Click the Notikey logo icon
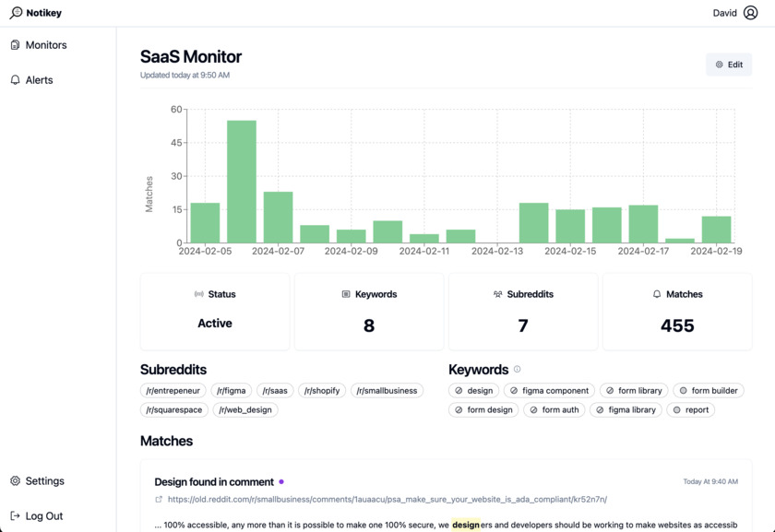 click(x=16, y=13)
